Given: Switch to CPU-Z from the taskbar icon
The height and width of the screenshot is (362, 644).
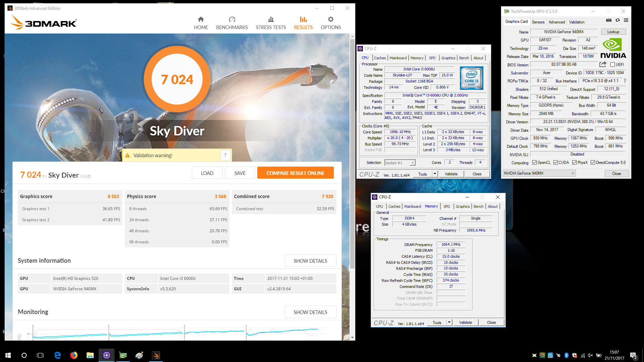Looking at the screenshot, I should tap(107, 355).
